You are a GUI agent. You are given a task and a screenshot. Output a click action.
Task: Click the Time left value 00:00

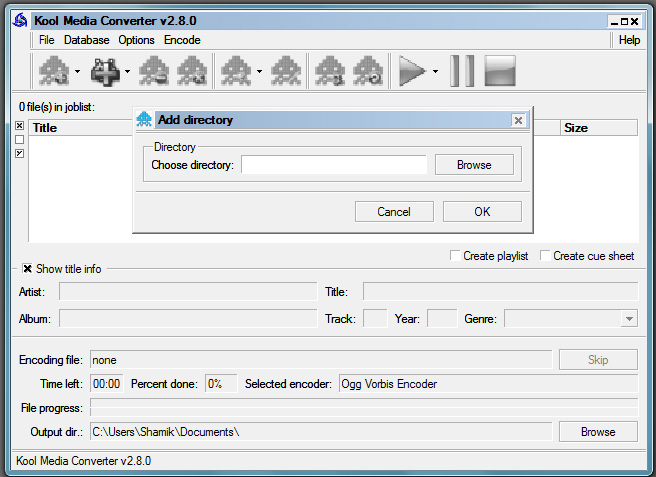[106, 384]
